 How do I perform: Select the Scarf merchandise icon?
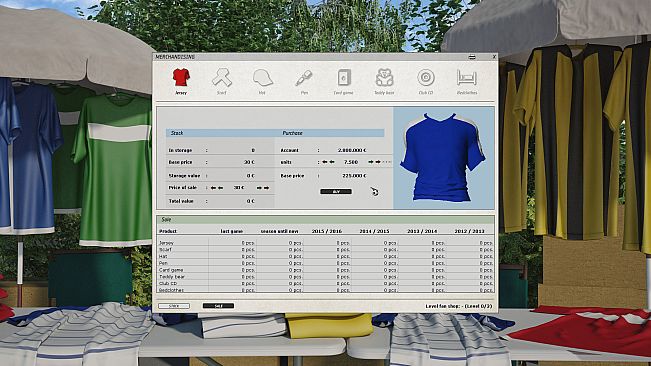point(222,78)
